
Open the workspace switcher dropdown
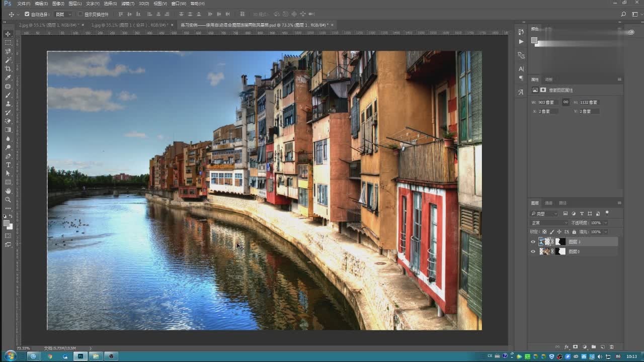(635, 15)
